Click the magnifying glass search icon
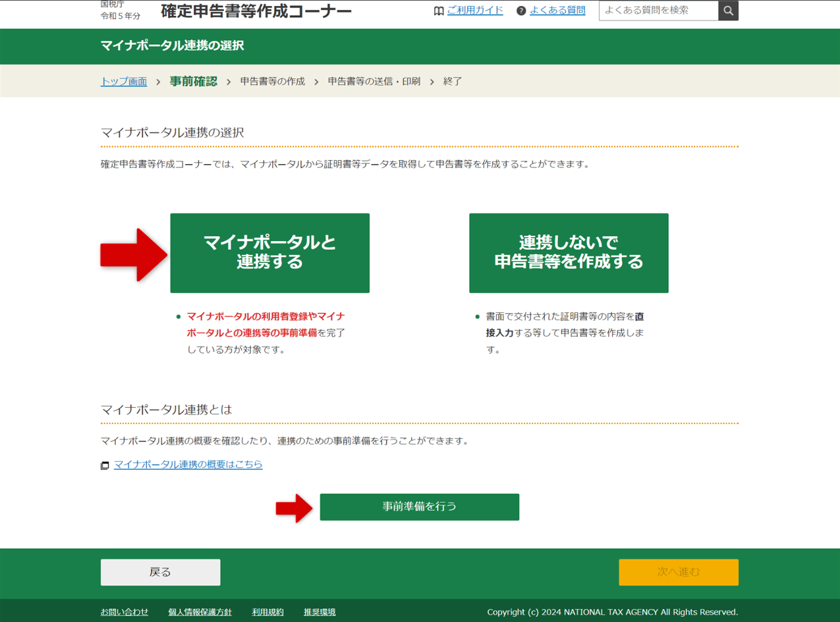 pos(727,11)
